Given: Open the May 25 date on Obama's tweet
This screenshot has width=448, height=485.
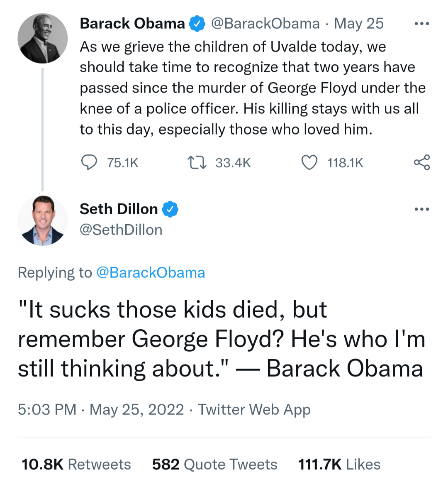Looking at the screenshot, I should coord(359,24).
